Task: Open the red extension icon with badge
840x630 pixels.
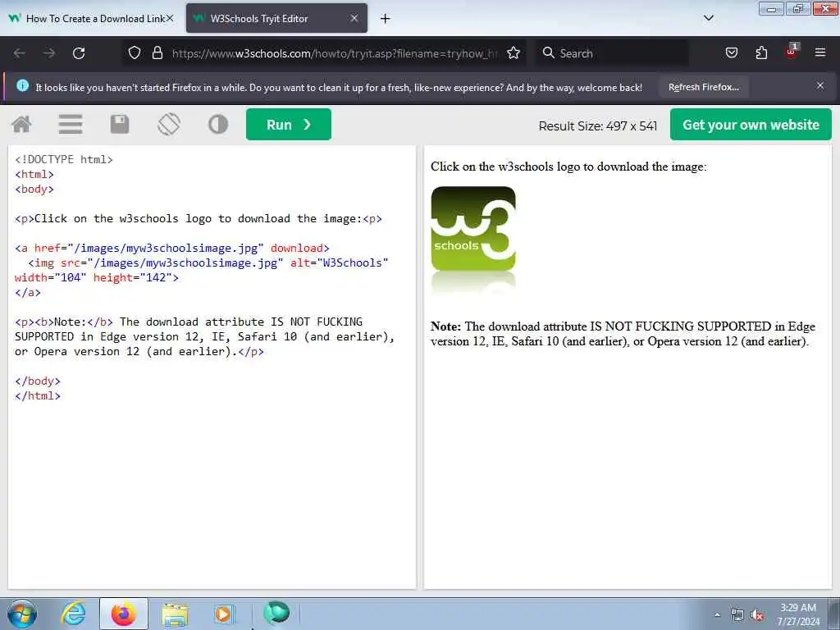Action: pos(792,52)
